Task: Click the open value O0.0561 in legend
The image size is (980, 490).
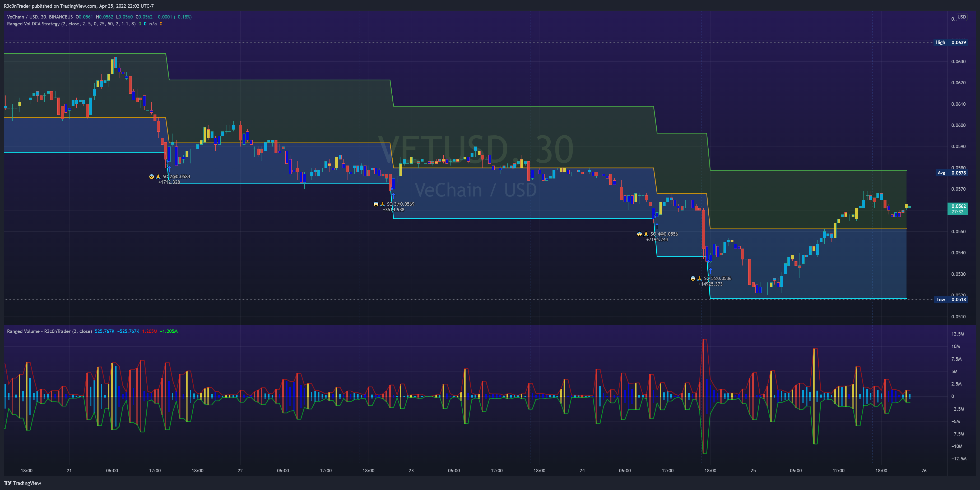Action: click(84, 17)
